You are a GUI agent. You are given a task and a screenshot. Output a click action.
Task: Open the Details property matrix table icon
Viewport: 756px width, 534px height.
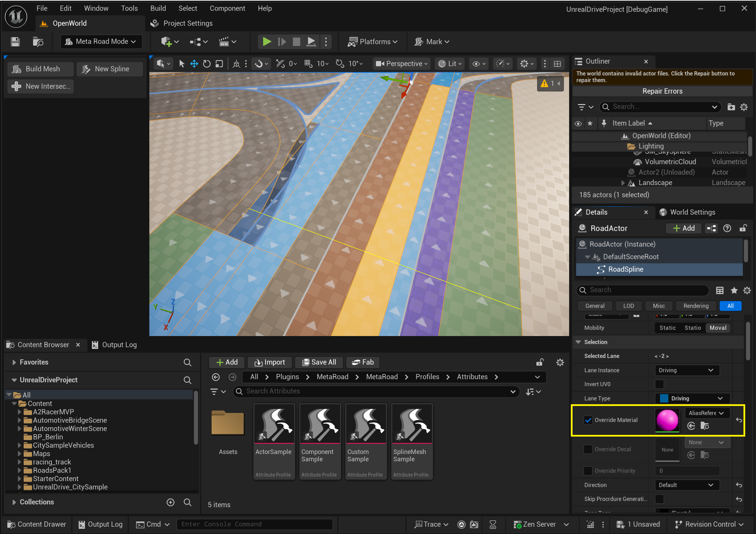click(x=720, y=290)
